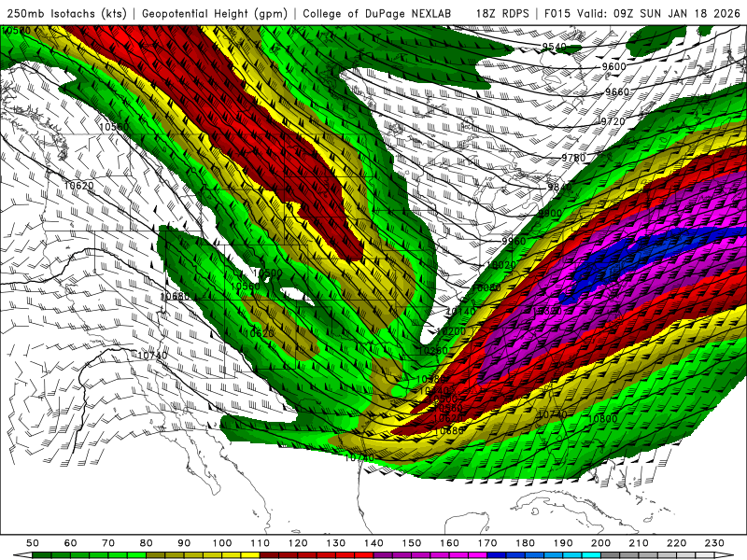Click the 'Geopotential Height (gpm)' title text
Viewport: 747px width, 560px height.
[x=215, y=14]
